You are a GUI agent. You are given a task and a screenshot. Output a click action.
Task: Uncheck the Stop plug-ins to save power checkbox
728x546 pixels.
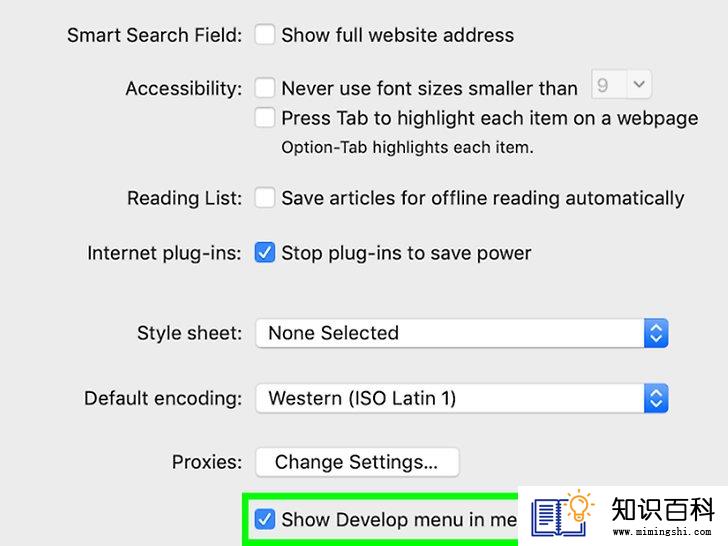265,253
